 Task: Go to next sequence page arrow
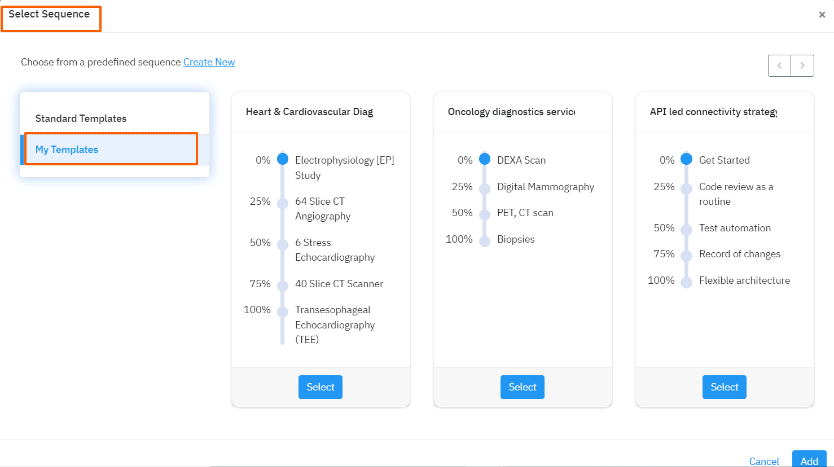click(802, 65)
